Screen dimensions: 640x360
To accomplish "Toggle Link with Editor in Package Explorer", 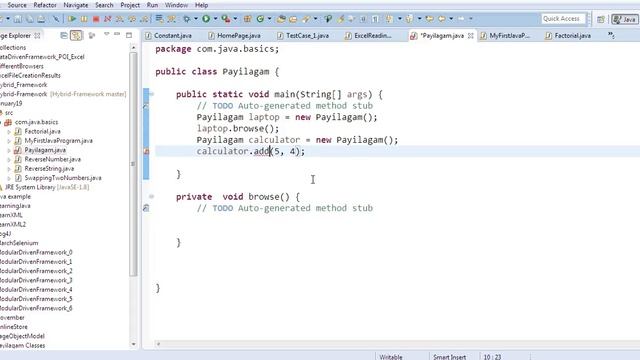I will 76,36.
